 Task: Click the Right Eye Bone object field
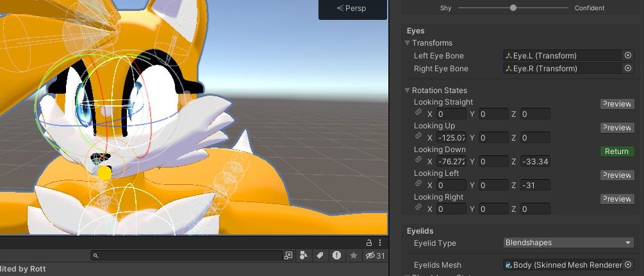pos(563,68)
